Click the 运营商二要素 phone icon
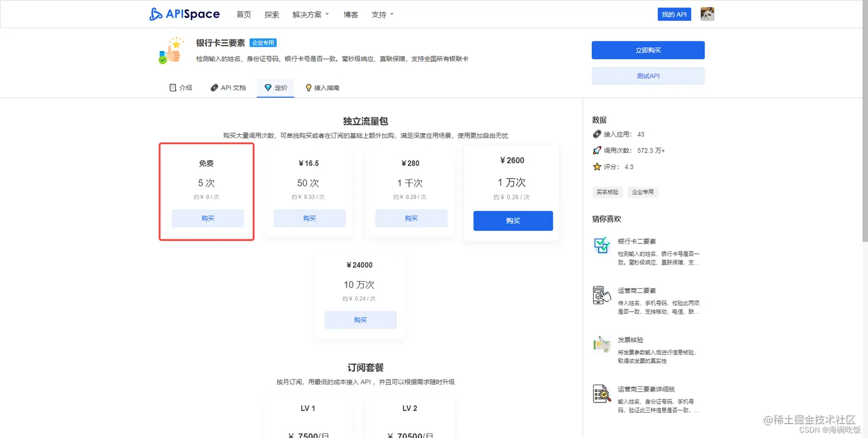Image resolution: width=868 pixels, height=438 pixels. [x=601, y=294]
